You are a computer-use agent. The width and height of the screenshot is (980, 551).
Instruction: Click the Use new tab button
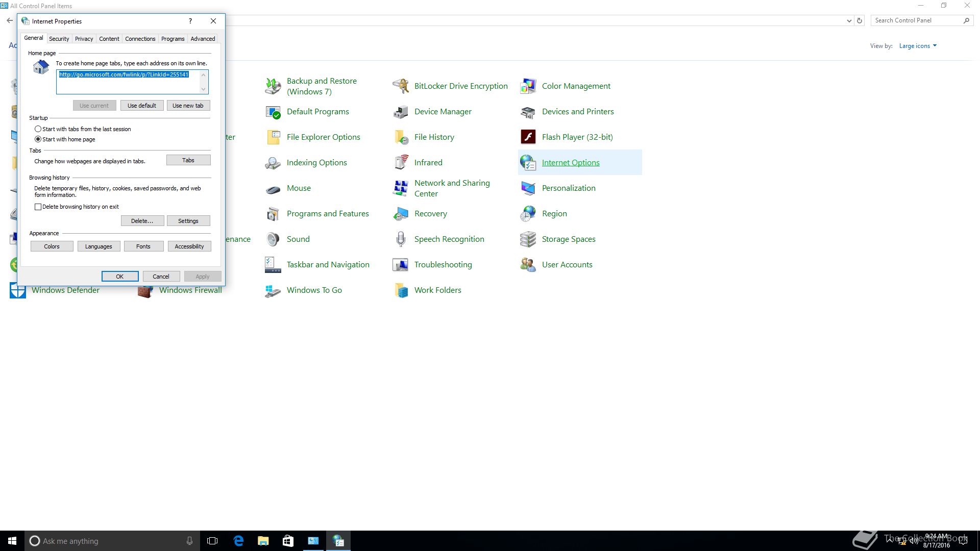(x=188, y=106)
